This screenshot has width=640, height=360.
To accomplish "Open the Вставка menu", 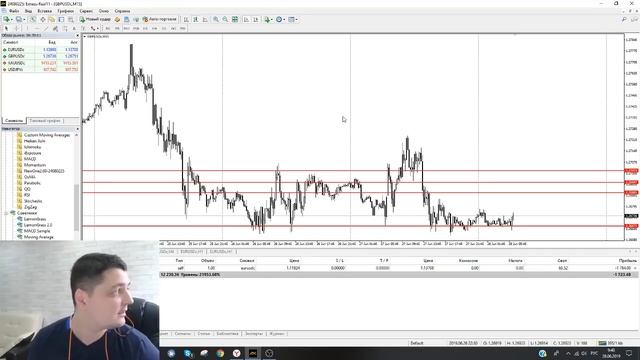I will click(44, 11).
